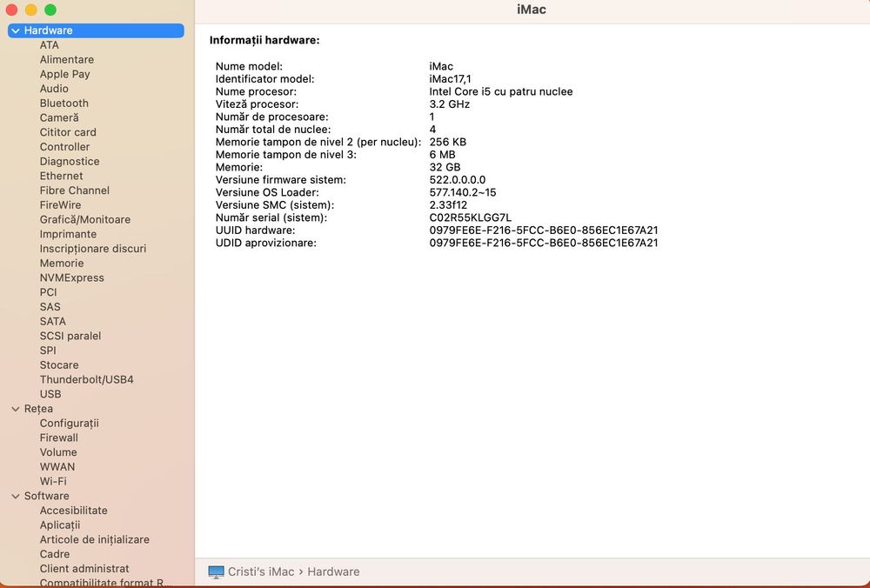Select Controller in the sidebar
This screenshot has width=870, height=588.
click(64, 147)
